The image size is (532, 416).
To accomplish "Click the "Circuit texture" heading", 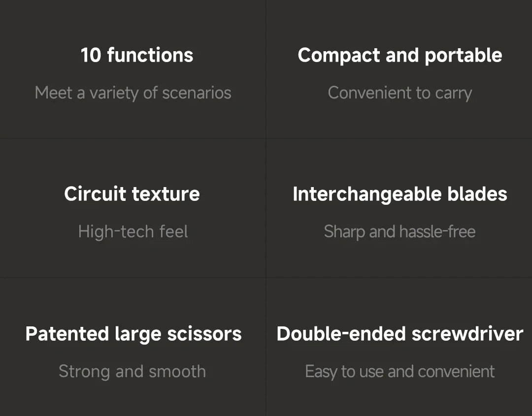I will click(x=132, y=194).
